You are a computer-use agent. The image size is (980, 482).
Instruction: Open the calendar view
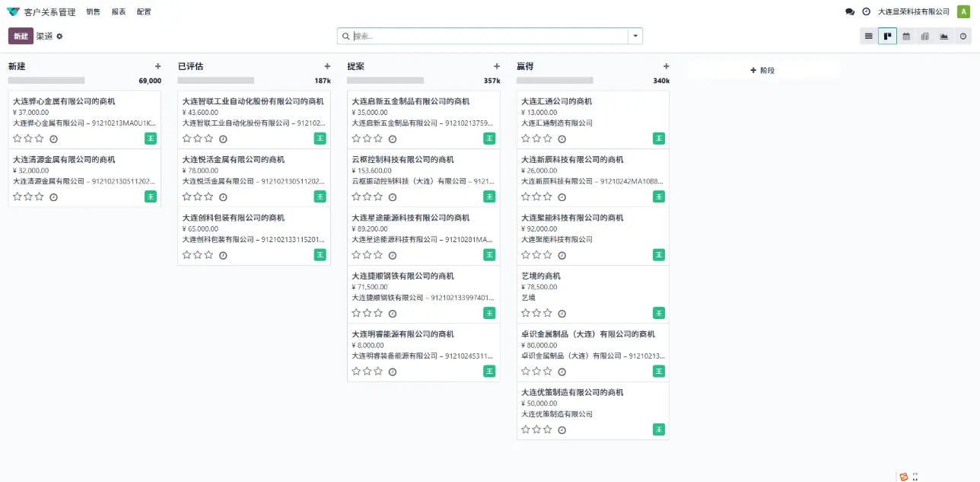(x=906, y=37)
